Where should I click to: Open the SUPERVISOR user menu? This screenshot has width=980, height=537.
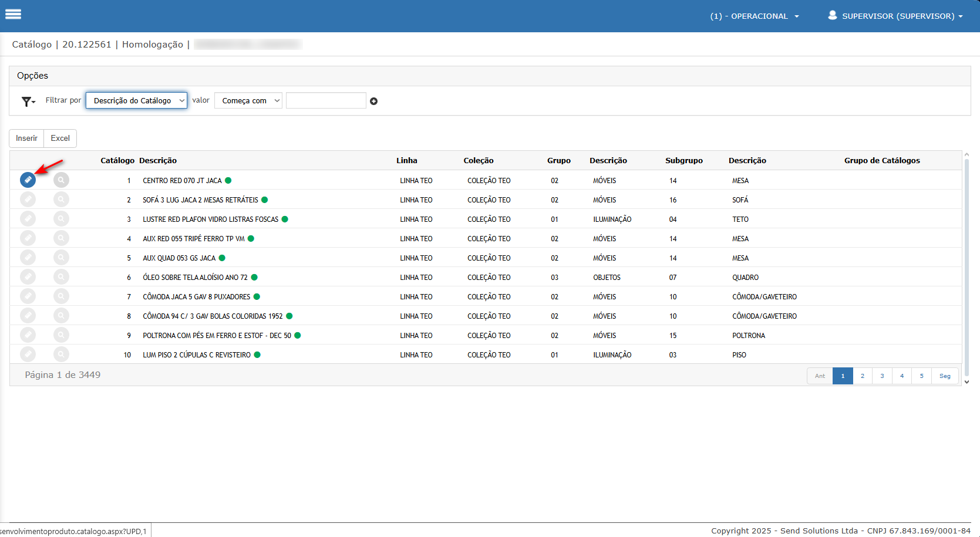[895, 16]
